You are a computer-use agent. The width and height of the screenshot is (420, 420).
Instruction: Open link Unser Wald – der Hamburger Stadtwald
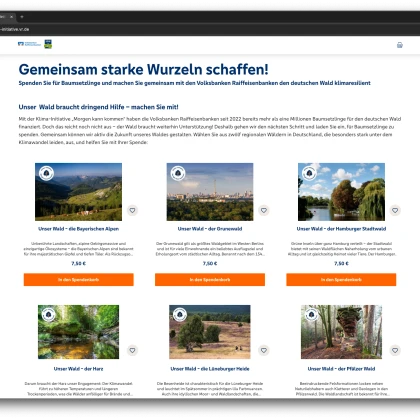tap(341, 229)
